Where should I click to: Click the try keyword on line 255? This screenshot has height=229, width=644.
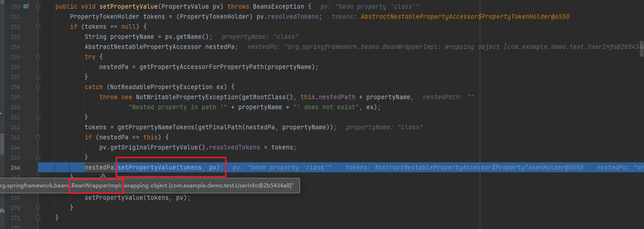click(x=90, y=57)
